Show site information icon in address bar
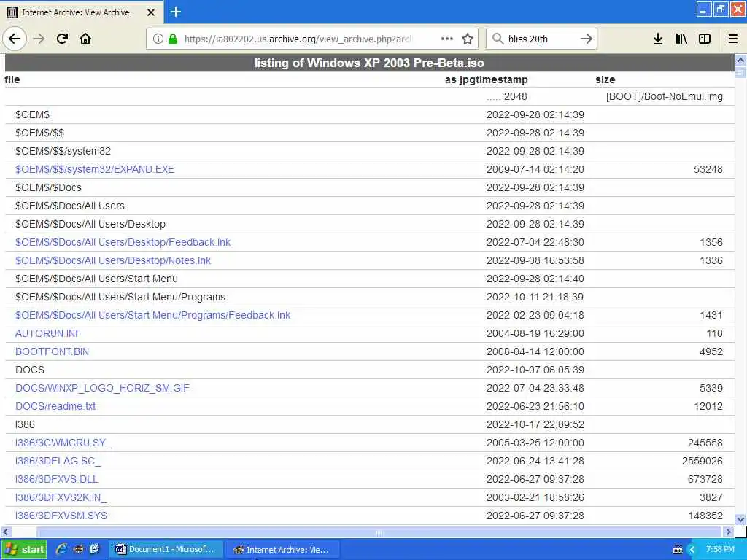Image resolution: width=747 pixels, height=560 pixels. (158, 39)
